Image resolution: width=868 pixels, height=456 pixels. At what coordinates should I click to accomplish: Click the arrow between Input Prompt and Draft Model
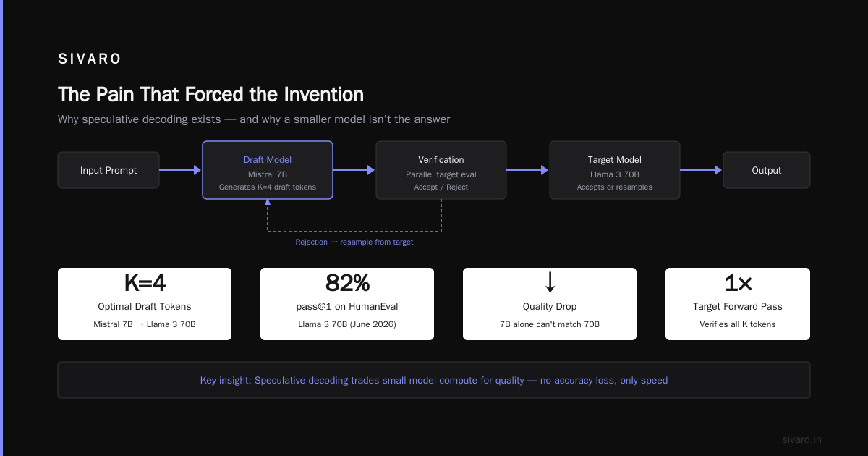pos(180,170)
